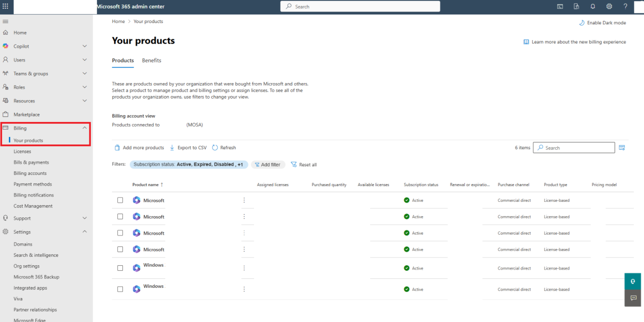Collapse the Settings section chevron
Screen dimensions: 644x322
85,232
